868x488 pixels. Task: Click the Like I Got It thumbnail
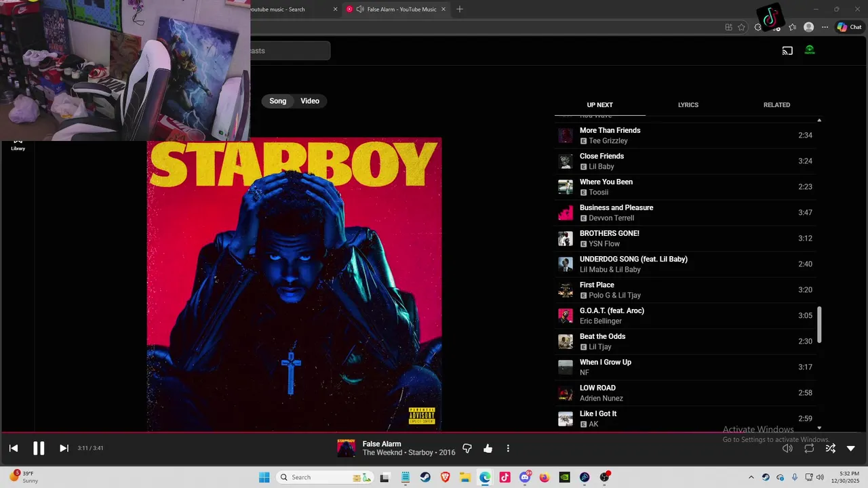click(x=566, y=419)
